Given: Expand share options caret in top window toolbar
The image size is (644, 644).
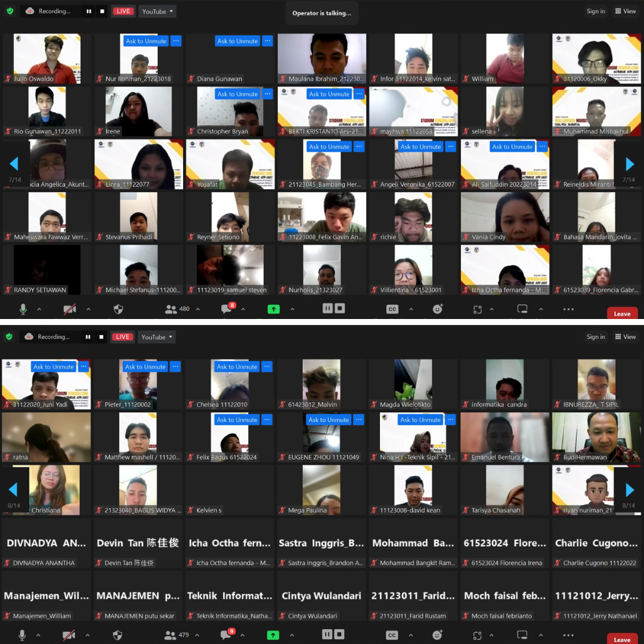Looking at the screenshot, I should coord(292,309).
